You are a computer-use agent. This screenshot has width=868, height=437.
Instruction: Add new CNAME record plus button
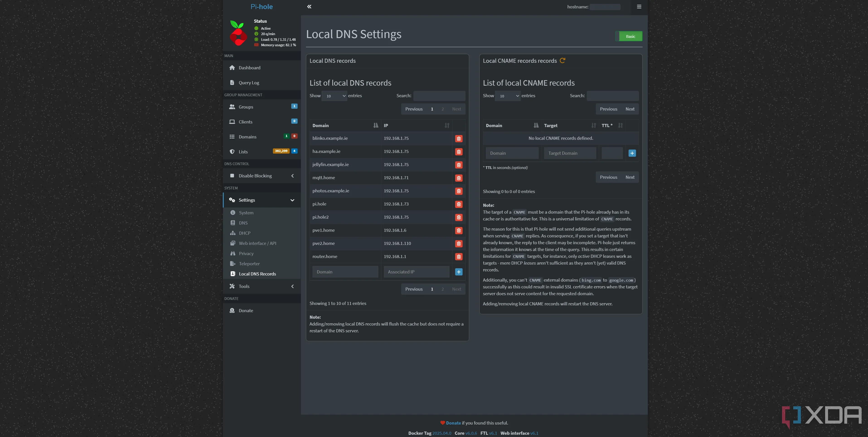pos(632,153)
